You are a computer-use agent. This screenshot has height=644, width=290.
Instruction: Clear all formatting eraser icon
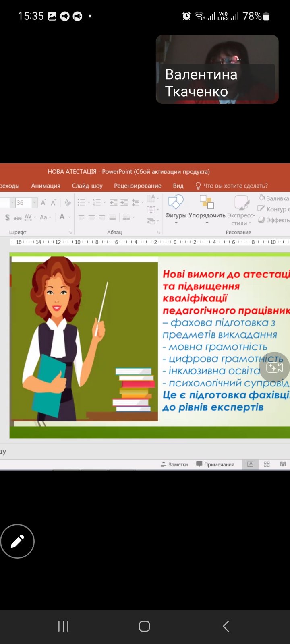[68, 203]
